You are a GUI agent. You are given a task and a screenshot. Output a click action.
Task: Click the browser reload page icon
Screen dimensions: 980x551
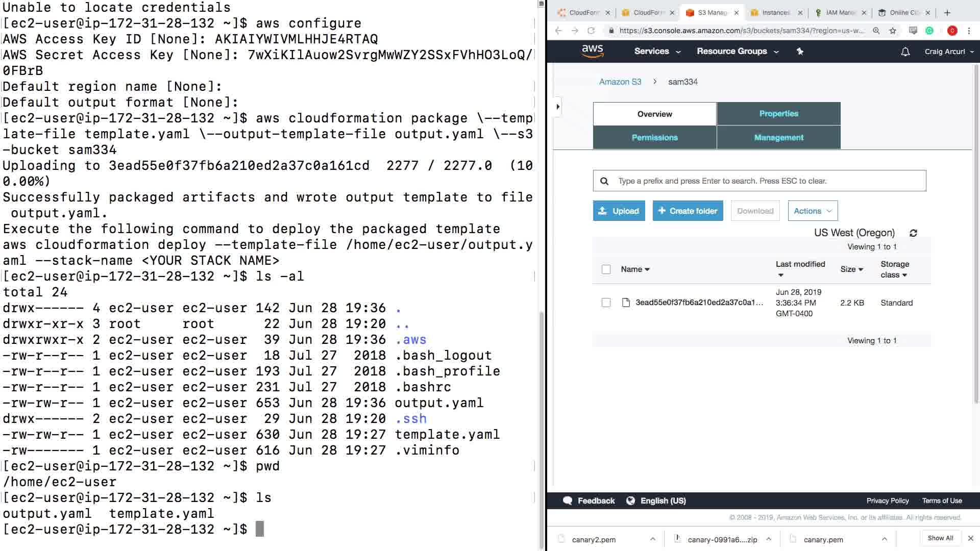coord(591,31)
